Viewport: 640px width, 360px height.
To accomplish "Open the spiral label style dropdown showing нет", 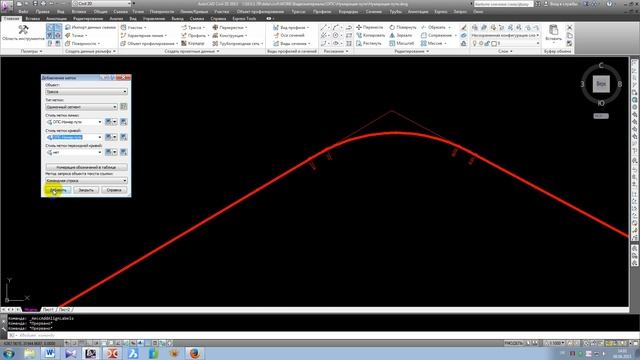I will coord(74,152).
